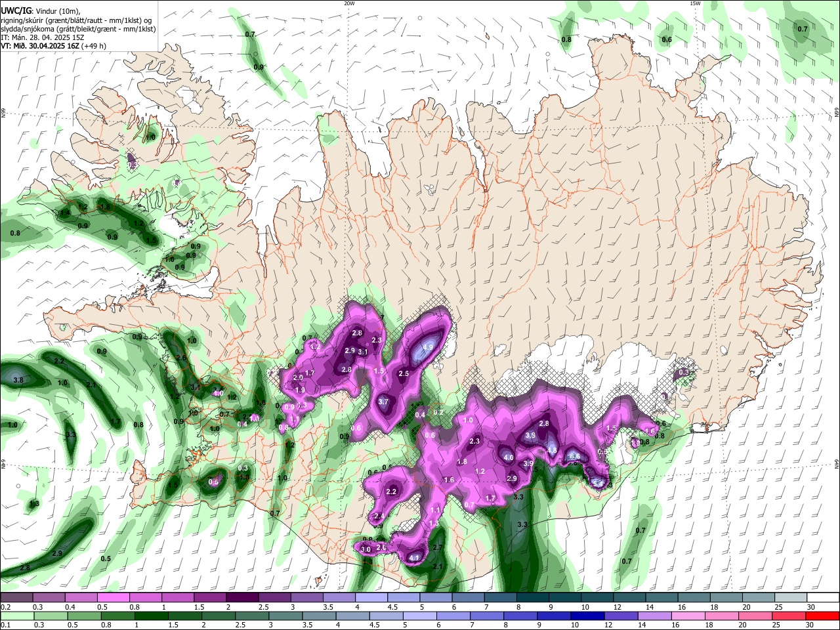Viewport: 840px width, 630px height.
Task: Pick the dusty purple 0.2–0.3 swatch, top legend row
Action: 16,597
